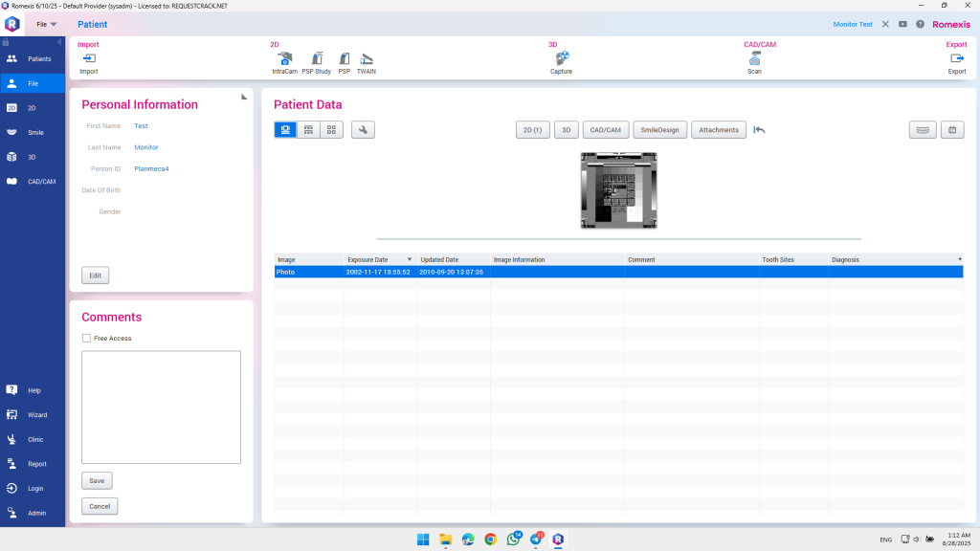The height and width of the screenshot is (551, 980).
Task: Toggle the small list view mode
Action: coord(308,130)
